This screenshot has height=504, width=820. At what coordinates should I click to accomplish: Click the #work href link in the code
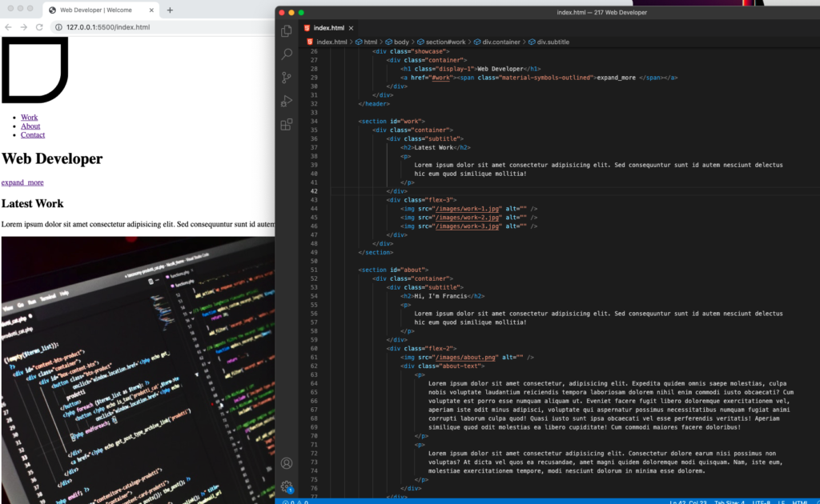coord(441,78)
